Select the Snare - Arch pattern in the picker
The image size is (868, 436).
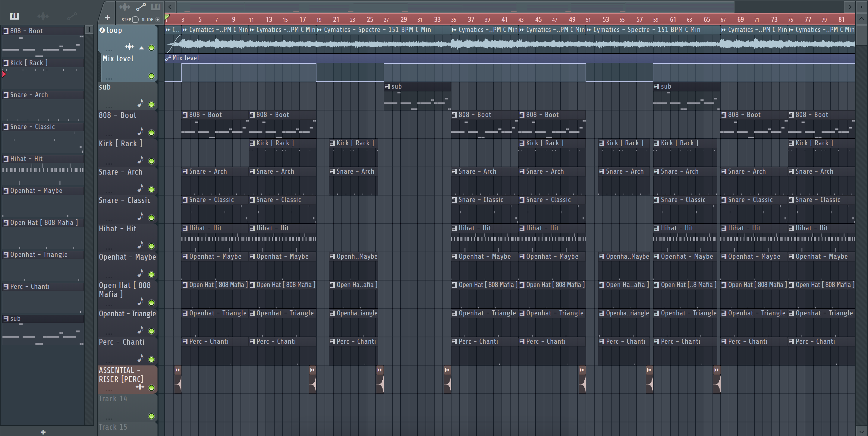pyautogui.click(x=43, y=95)
